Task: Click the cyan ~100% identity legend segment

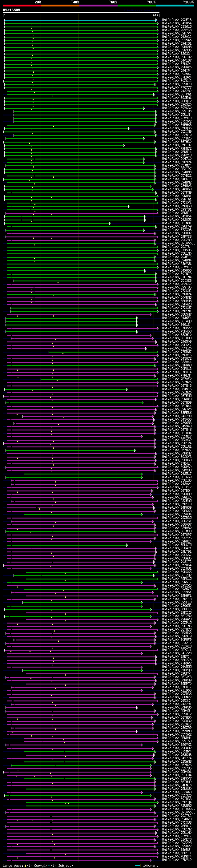Action: coord(175,6)
